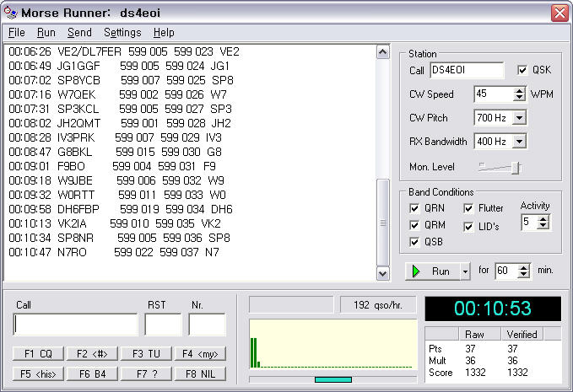The height and width of the screenshot is (392, 573).
Task: Click the CW Speed value field
Action: click(x=494, y=94)
